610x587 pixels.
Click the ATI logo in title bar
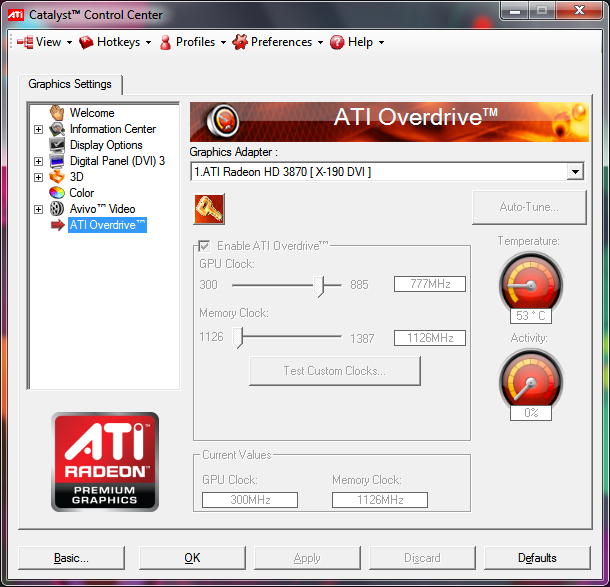[x=16, y=15]
